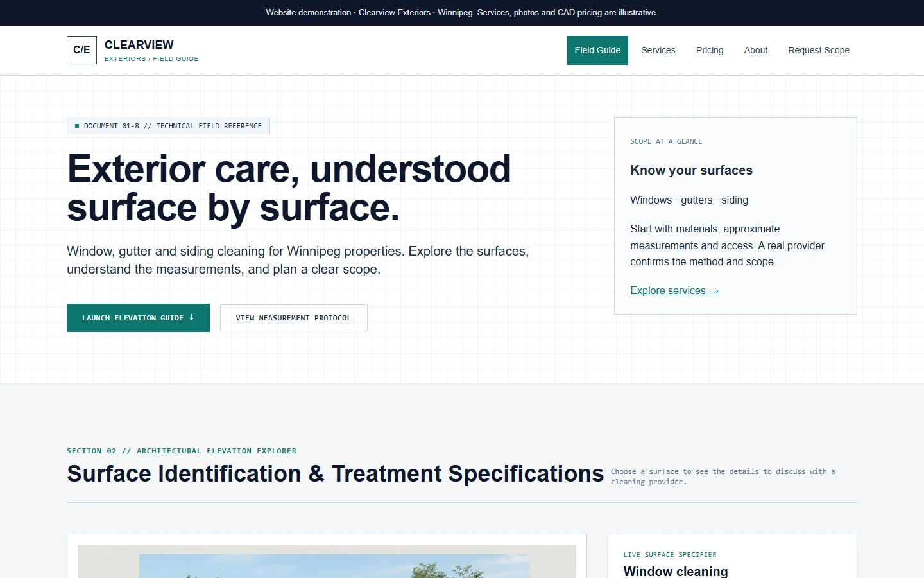
Task: Open View Measurement Protocol
Action: pos(294,318)
